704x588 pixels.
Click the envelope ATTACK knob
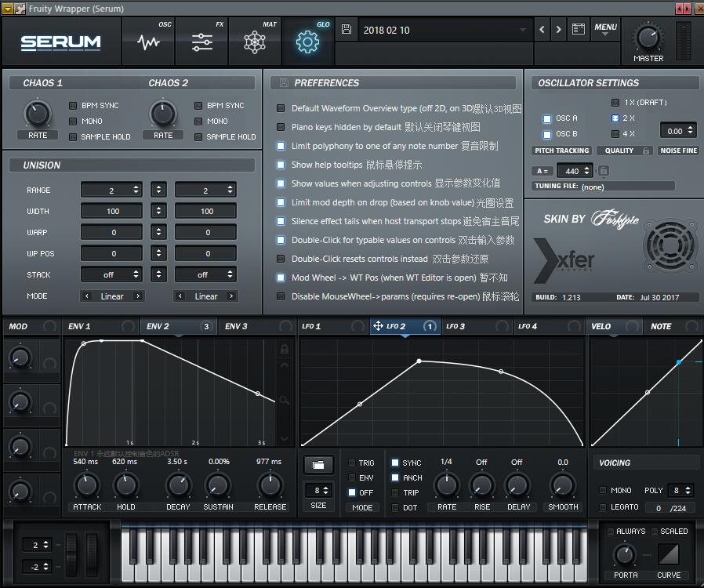pyautogui.click(x=87, y=485)
